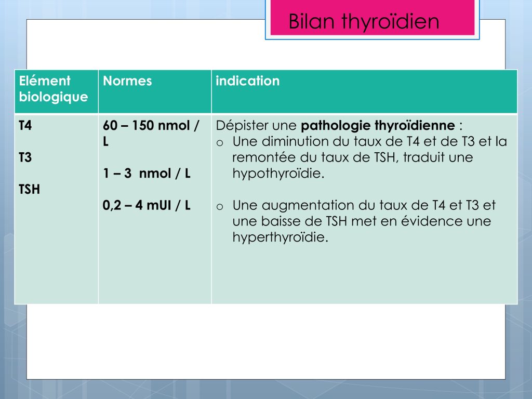Viewport: 532px width, 399px height.
Task: Select the "T3" row label
Action: pos(25,157)
